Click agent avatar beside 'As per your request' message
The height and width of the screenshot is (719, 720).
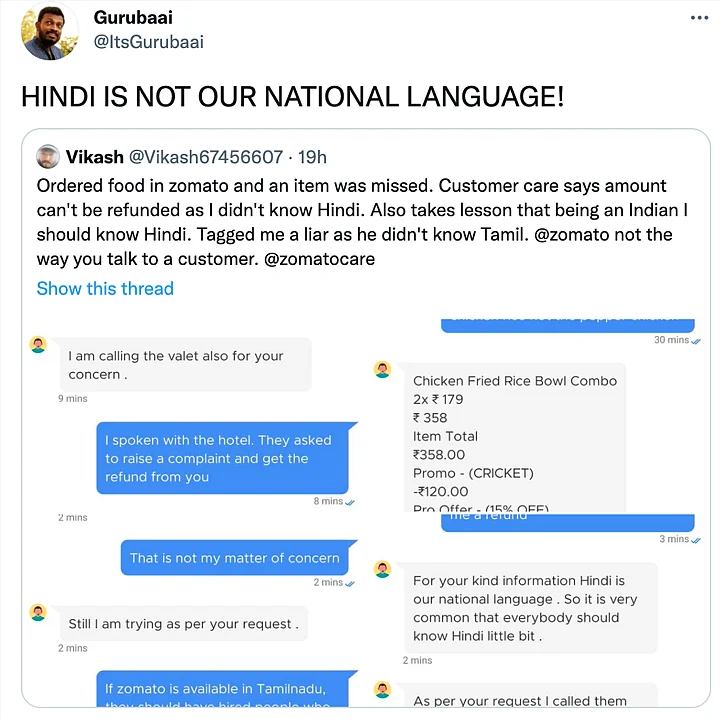pyautogui.click(x=382, y=690)
